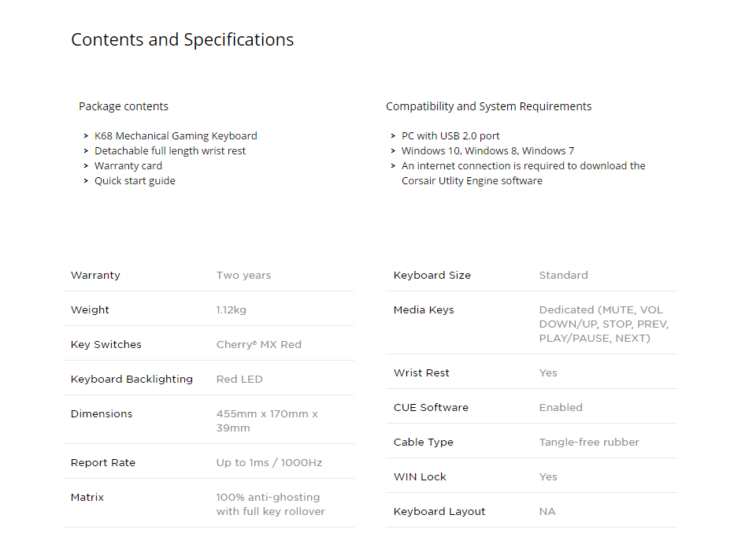756x552 pixels.
Task: Click the CUE Software Enabled value
Action: tap(561, 408)
